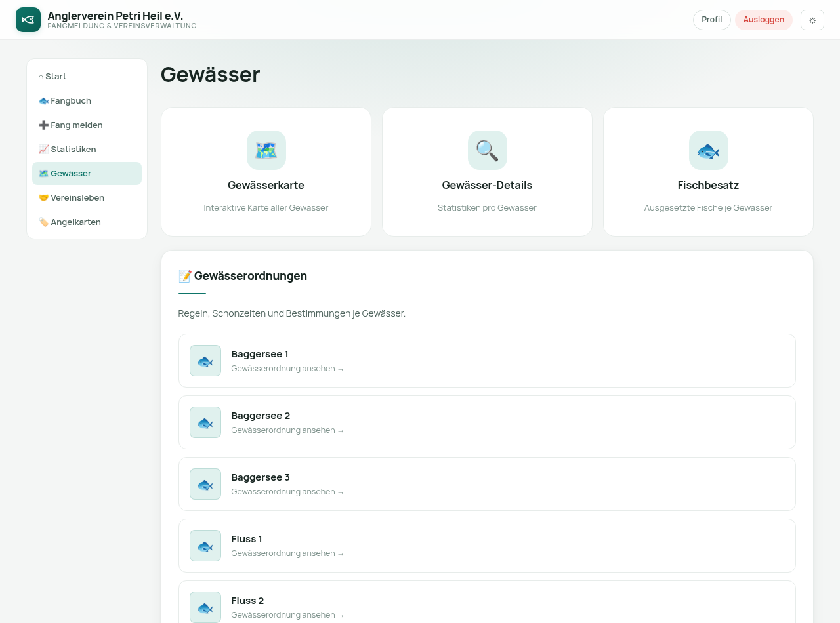
Task: Click the fish icon beside Baggersee 3
Action: pyautogui.click(x=205, y=484)
